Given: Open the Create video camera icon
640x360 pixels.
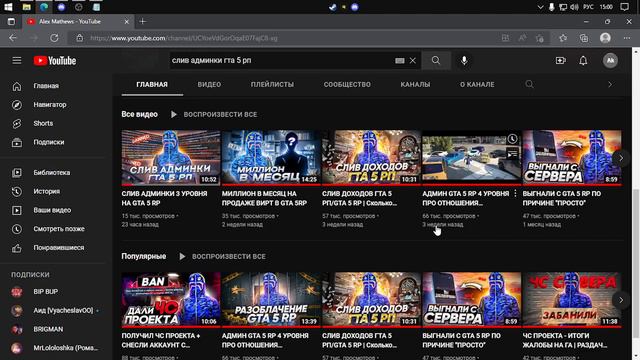Looking at the screenshot, I should (x=561, y=60).
